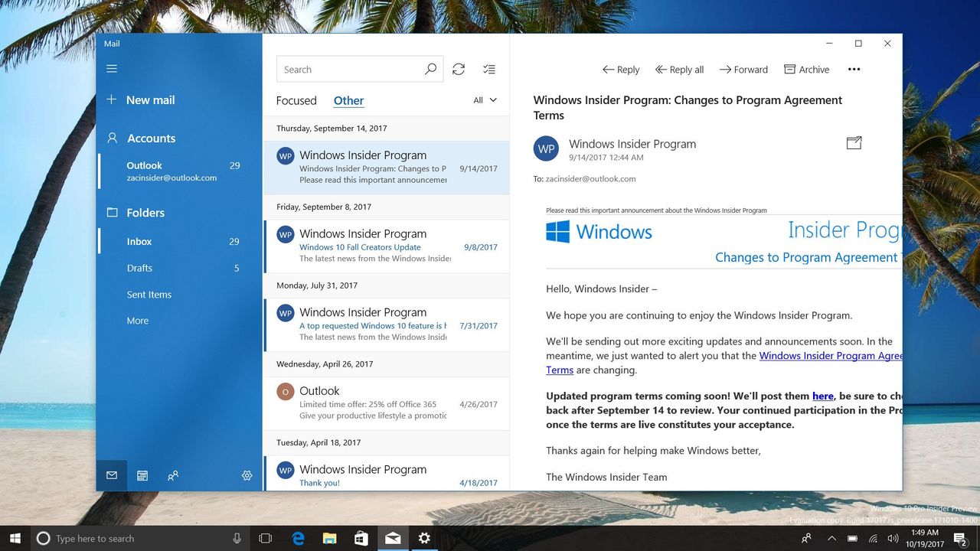This screenshot has width=980, height=551.
Task: Open the hamburger menu in the Mail sidebar
Action: coord(112,69)
